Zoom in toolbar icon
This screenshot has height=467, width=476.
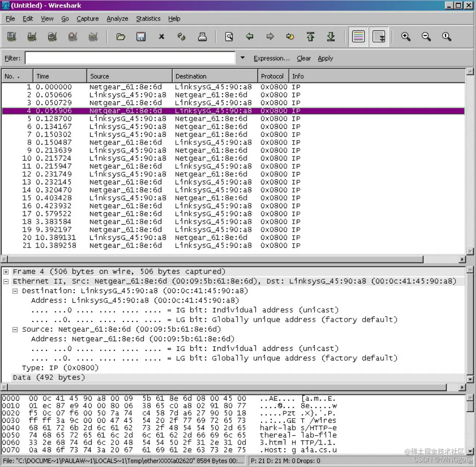[x=406, y=36]
